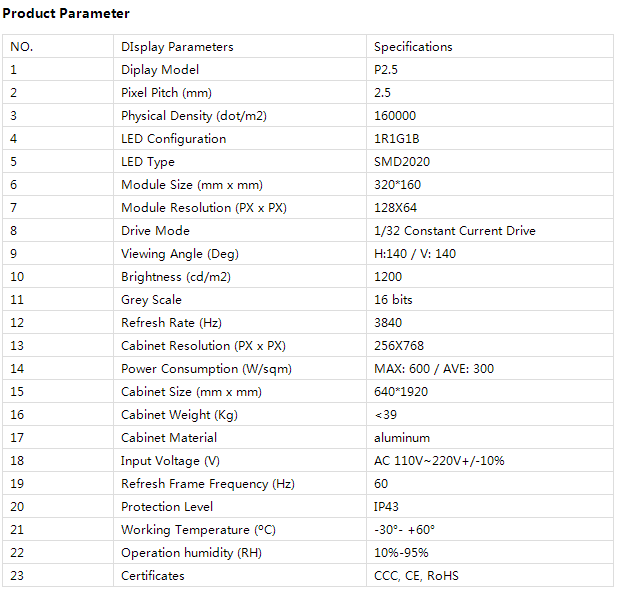This screenshot has width=624, height=599.
Task: Select the LED Configuration label
Action: pyautogui.click(x=173, y=139)
